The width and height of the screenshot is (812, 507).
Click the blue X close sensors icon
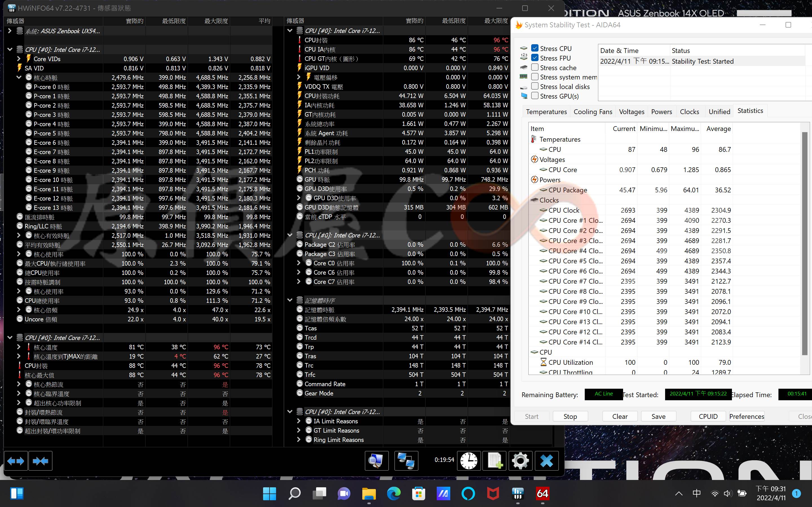coord(546,461)
